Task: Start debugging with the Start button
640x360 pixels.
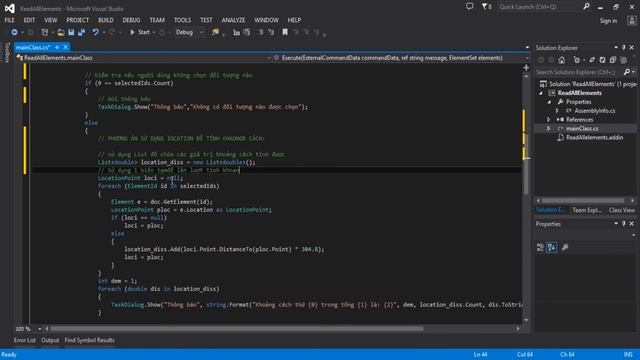Action: [x=140, y=32]
